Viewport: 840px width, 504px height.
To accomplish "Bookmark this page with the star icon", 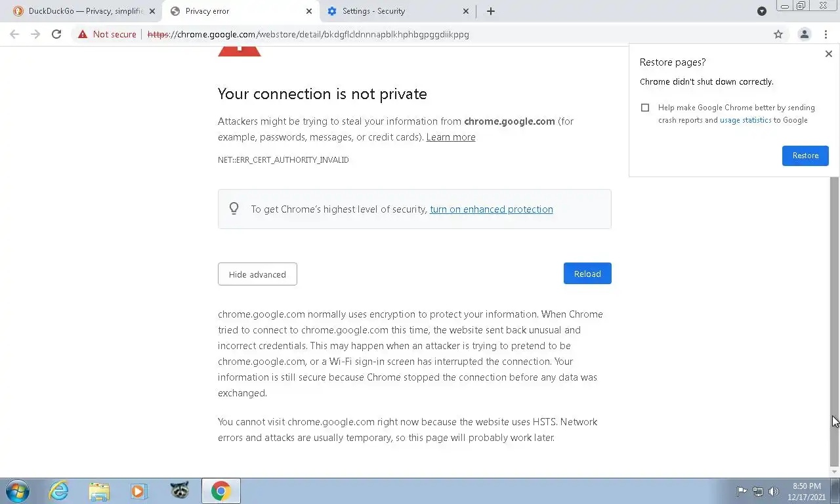I will click(x=778, y=34).
